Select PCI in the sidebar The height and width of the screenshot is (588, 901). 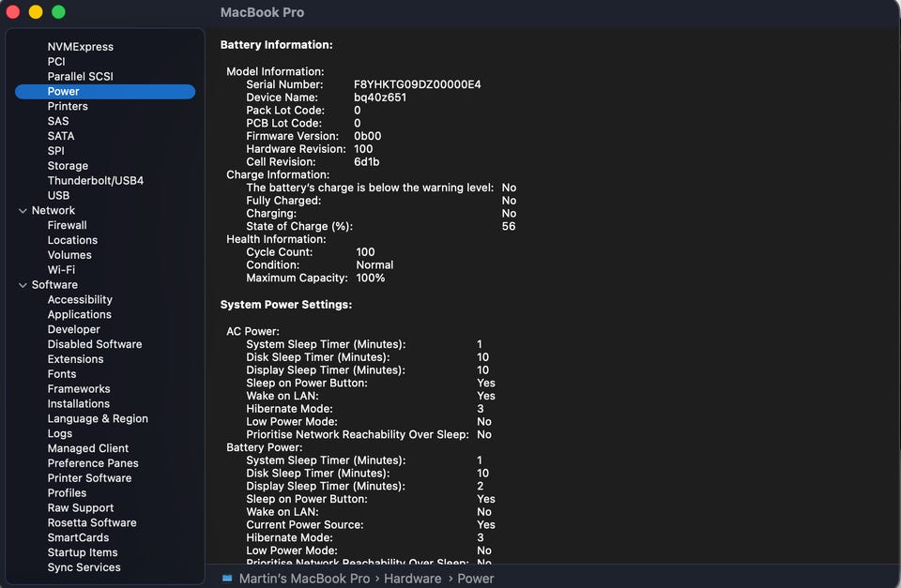coord(56,62)
